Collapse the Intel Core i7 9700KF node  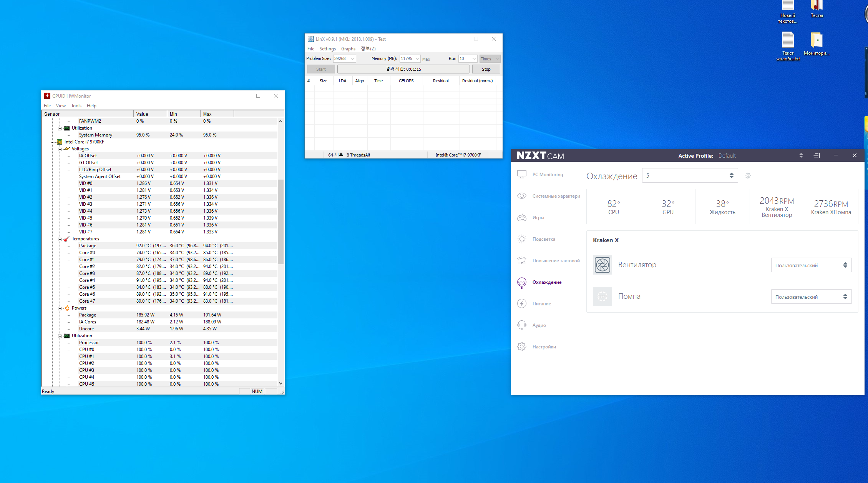pyautogui.click(x=53, y=142)
